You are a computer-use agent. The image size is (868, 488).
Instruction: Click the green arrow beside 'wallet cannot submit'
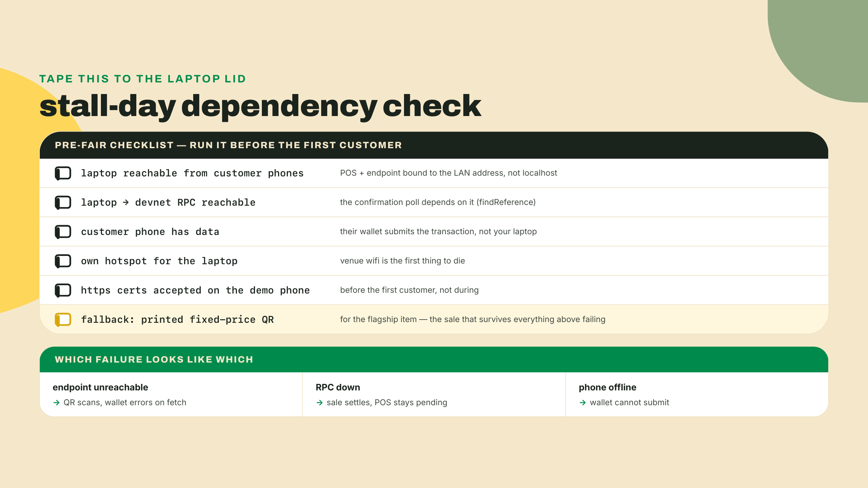pyautogui.click(x=583, y=403)
